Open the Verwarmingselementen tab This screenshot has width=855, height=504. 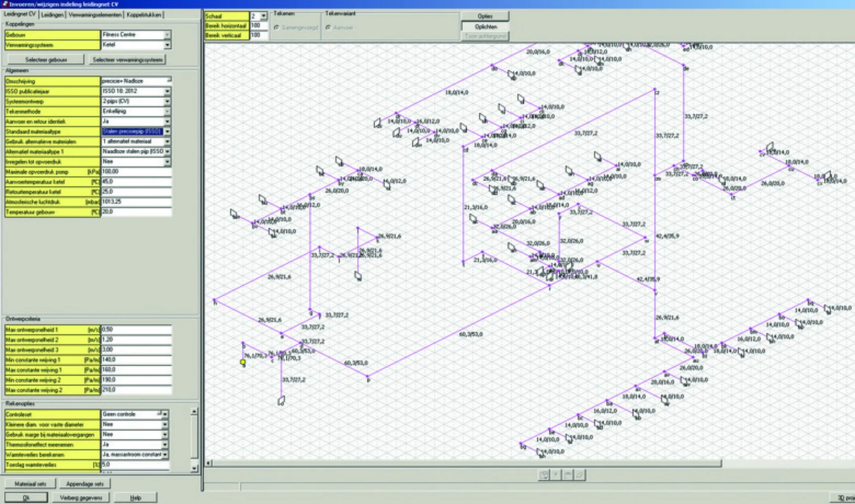click(95, 15)
